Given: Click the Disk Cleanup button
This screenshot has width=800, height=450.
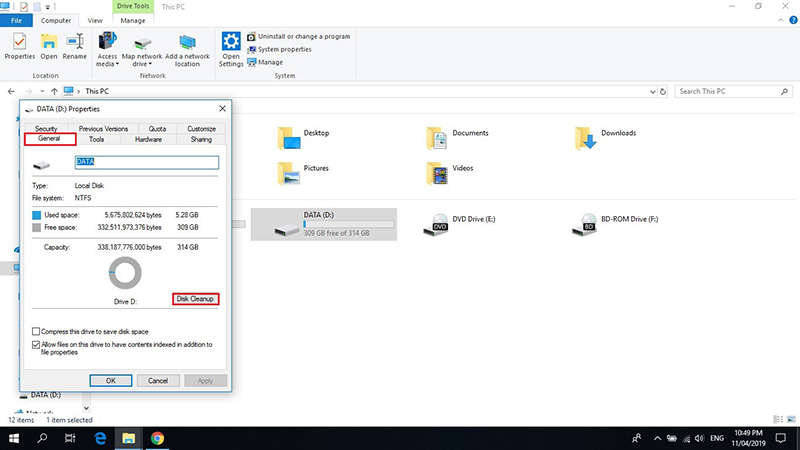Looking at the screenshot, I should [x=196, y=299].
